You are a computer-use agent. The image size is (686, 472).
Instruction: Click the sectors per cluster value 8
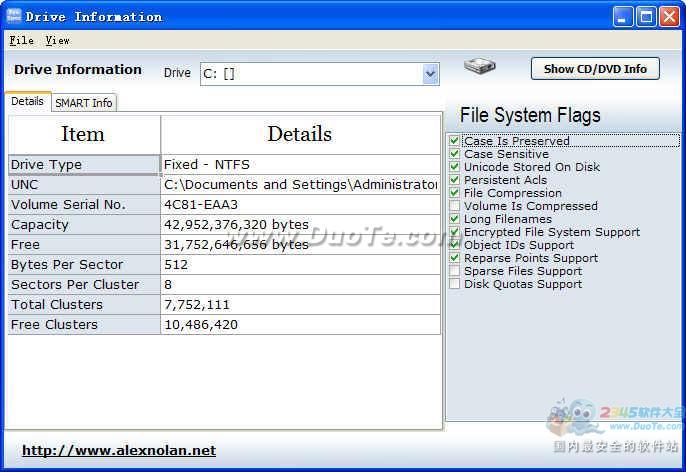300,285
